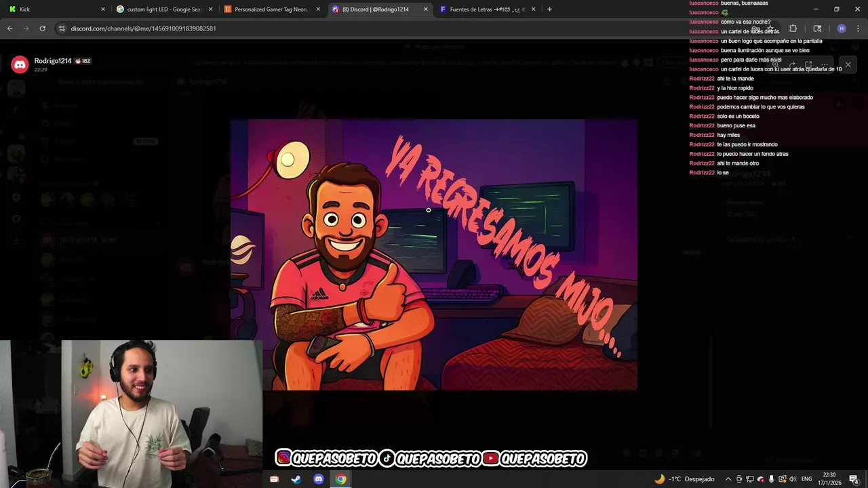Bookmark this page with star icon
This screenshot has width=868, height=488.
(770, 28)
